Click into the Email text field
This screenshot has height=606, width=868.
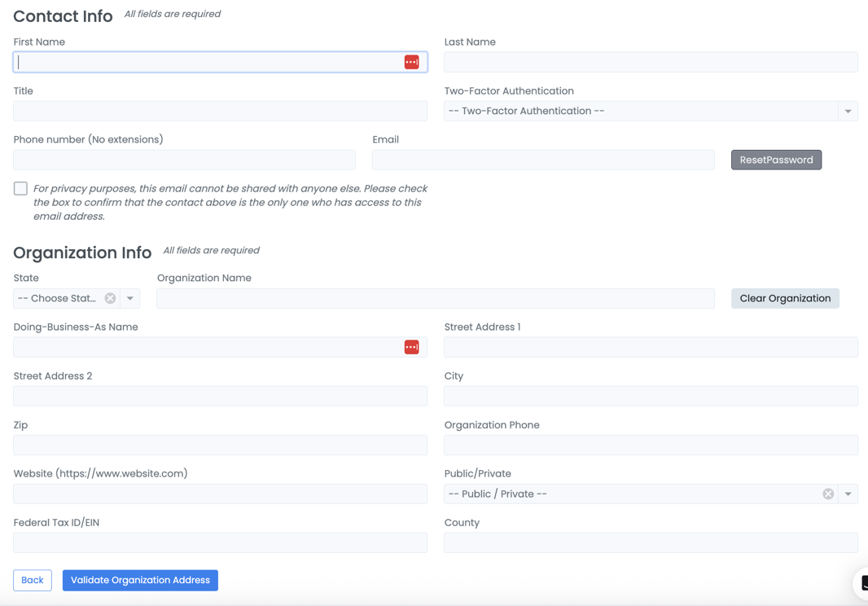(x=542, y=160)
